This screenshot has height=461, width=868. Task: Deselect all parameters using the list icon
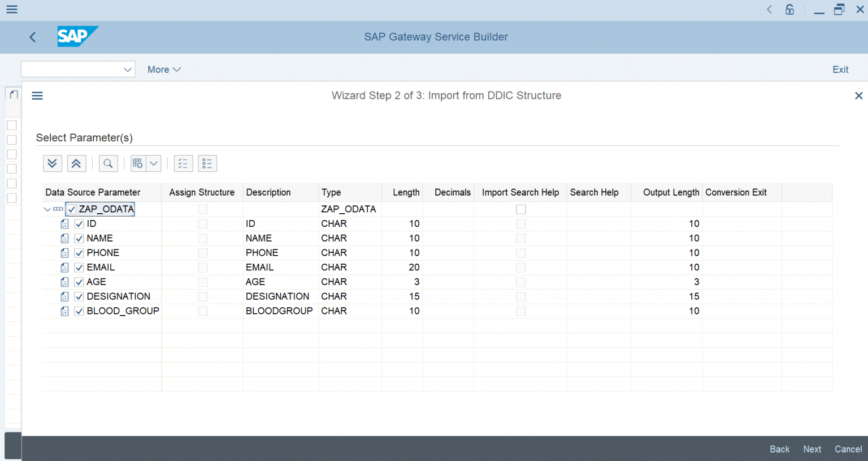click(207, 163)
